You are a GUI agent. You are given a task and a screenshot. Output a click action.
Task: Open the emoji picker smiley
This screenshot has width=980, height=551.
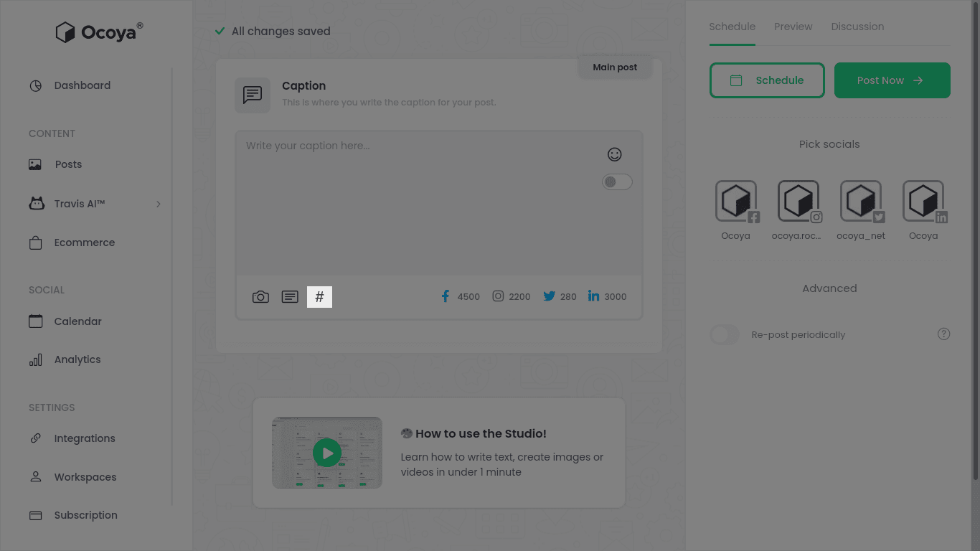pyautogui.click(x=614, y=154)
